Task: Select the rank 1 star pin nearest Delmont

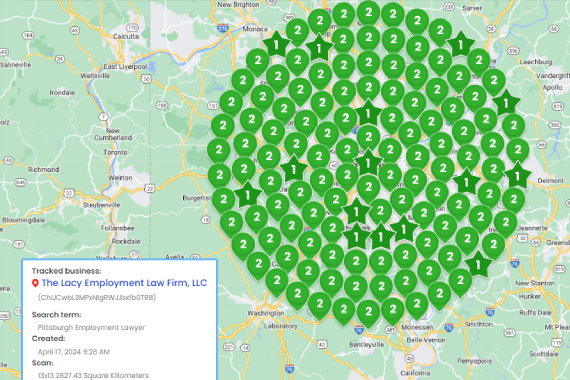Action: coord(517,176)
